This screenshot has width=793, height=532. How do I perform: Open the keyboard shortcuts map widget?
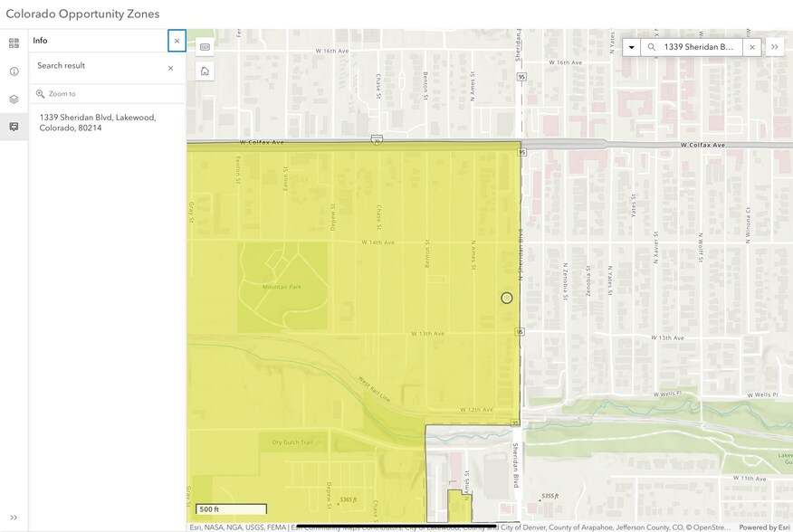(x=205, y=46)
